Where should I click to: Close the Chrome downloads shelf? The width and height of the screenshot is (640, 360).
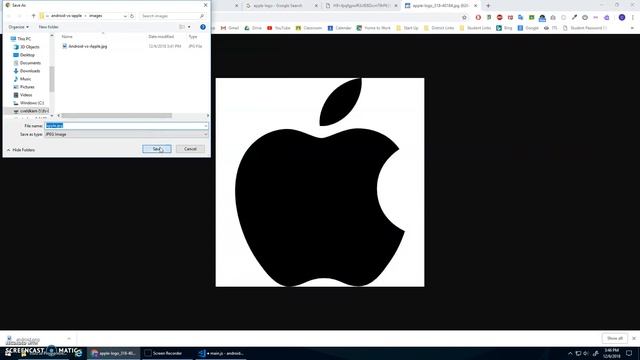coord(634,338)
